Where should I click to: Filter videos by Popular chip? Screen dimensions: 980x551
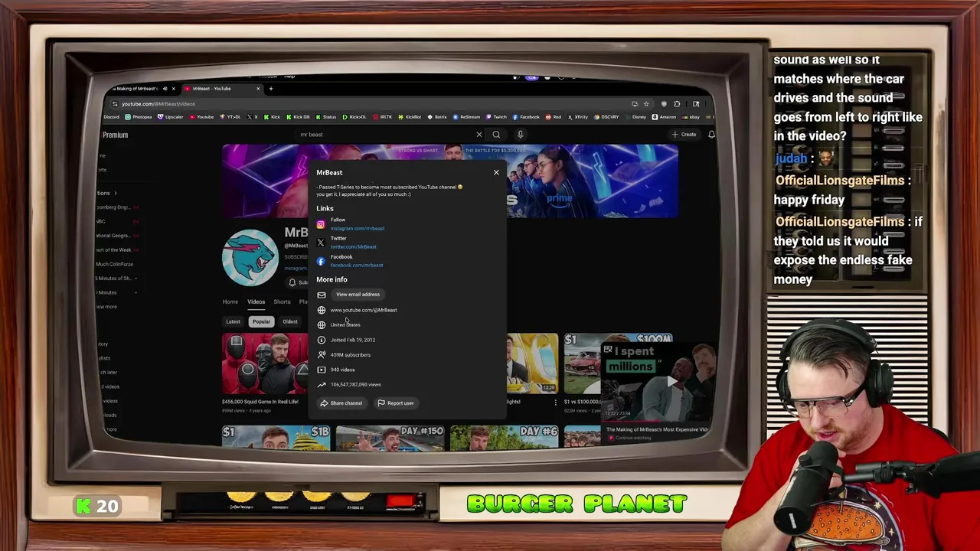(x=261, y=321)
